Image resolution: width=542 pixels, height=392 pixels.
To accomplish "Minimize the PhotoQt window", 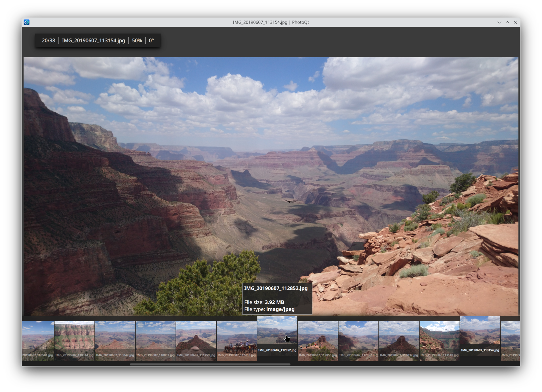I will coord(499,22).
